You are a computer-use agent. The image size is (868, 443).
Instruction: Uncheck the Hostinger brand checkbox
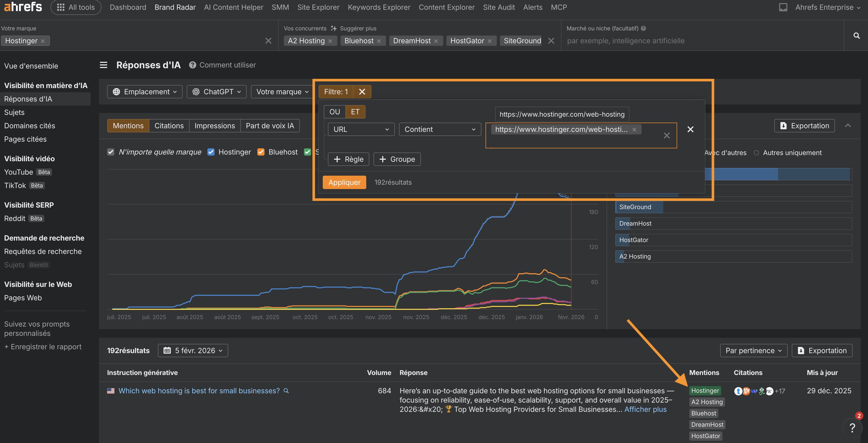point(211,152)
